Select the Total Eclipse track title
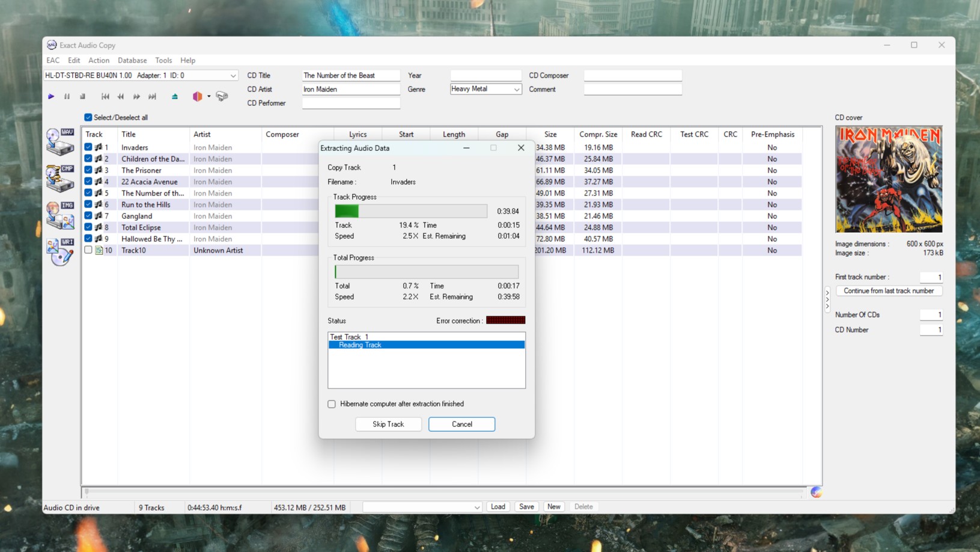The image size is (980, 552). (141, 227)
